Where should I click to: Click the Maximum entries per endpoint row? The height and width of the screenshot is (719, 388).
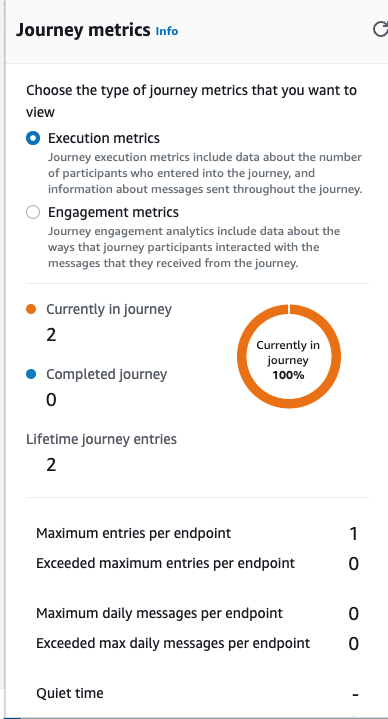[197, 533]
